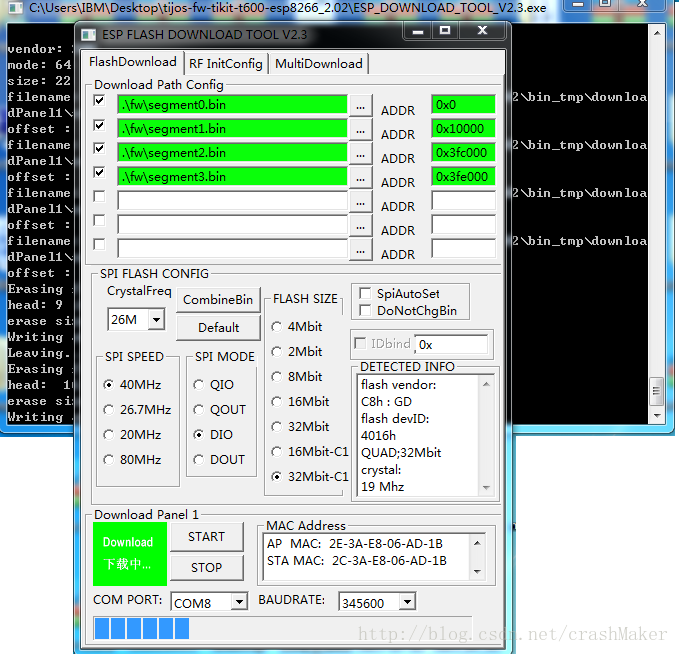Click the Default button

coord(218,327)
